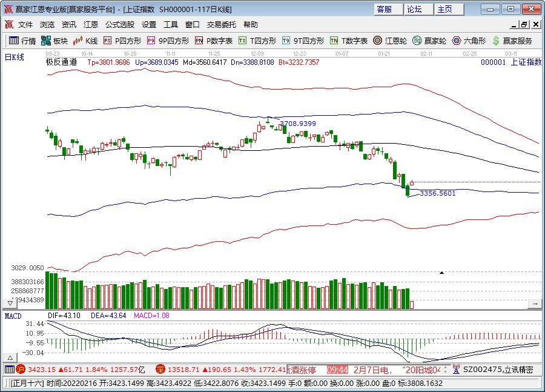Open the 资讯 menu

pos(69,24)
